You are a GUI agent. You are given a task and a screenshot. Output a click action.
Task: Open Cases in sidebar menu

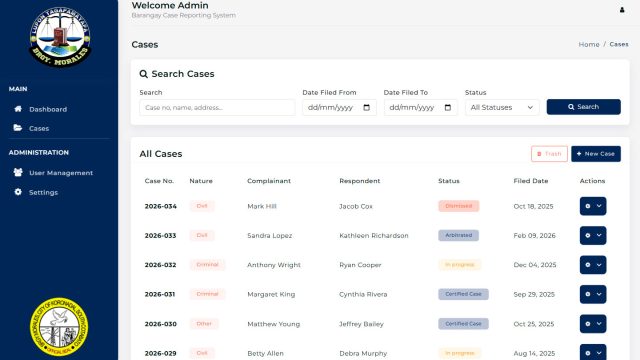pos(39,128)
